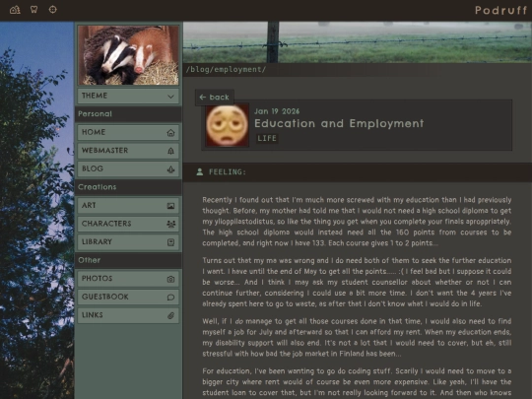Click the camera icon on the PHOTOS row
The image size is (532, 399).
(170, 279)
